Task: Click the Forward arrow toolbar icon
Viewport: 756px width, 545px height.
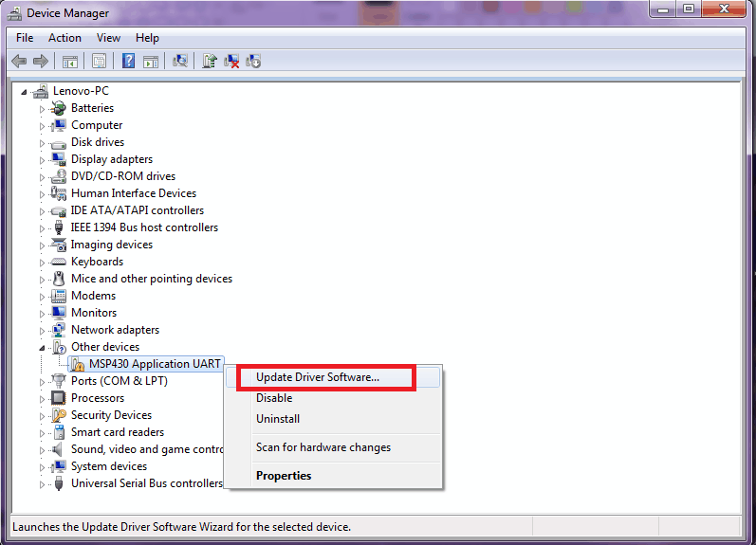Action: pyautogui.click(x=40, y=61)
